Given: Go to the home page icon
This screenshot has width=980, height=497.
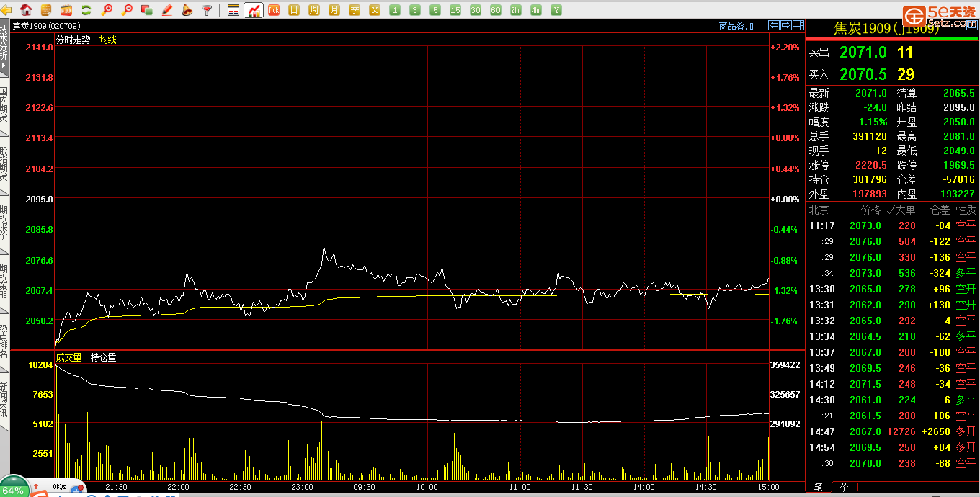Looking at the screenshot, I should pyautogui.click(x=27, y=10).
